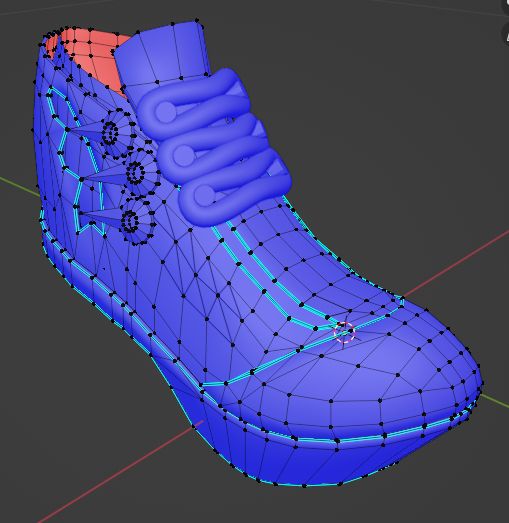Viewport: 509px width, 523px height.
Task: Click the middle eyelet ring on shoe side
Action: pyautogui.click(x=135, y=173)
